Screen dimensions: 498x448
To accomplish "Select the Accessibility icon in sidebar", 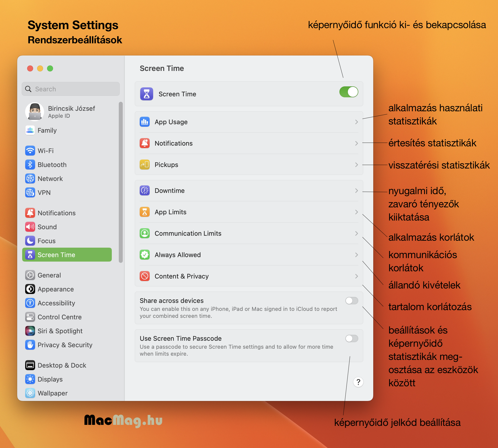I will [x=30, y=303].
